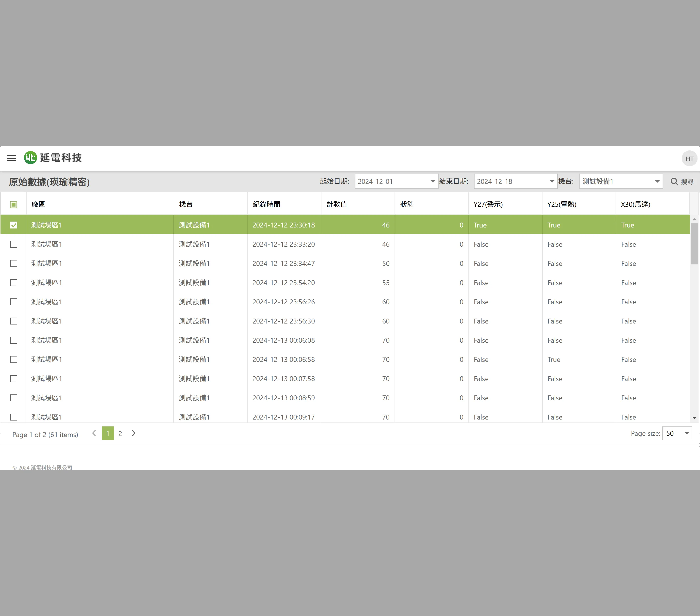Sort by 狀態 column header
The width and height of the screenshot is (700, 616).
tap(431, 204)
